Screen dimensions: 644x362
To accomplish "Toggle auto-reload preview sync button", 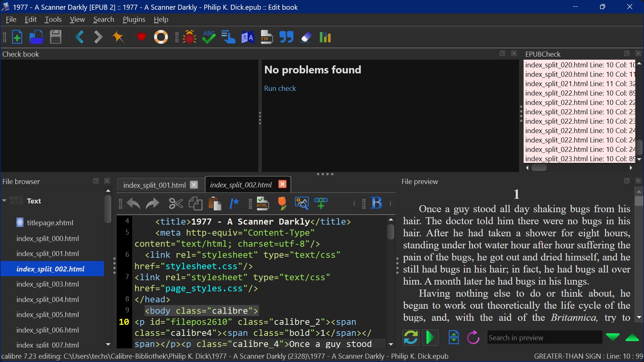I will pyautogui.click(x=411, y=338).
